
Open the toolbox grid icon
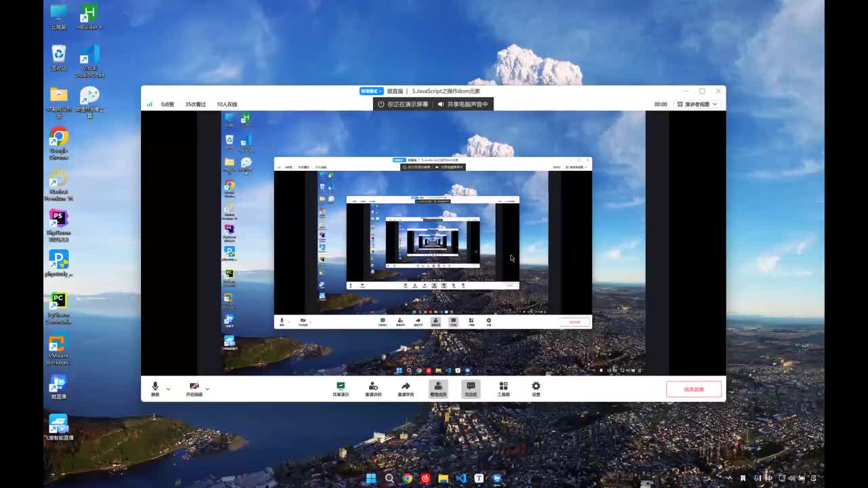click(x=503, y=388)
